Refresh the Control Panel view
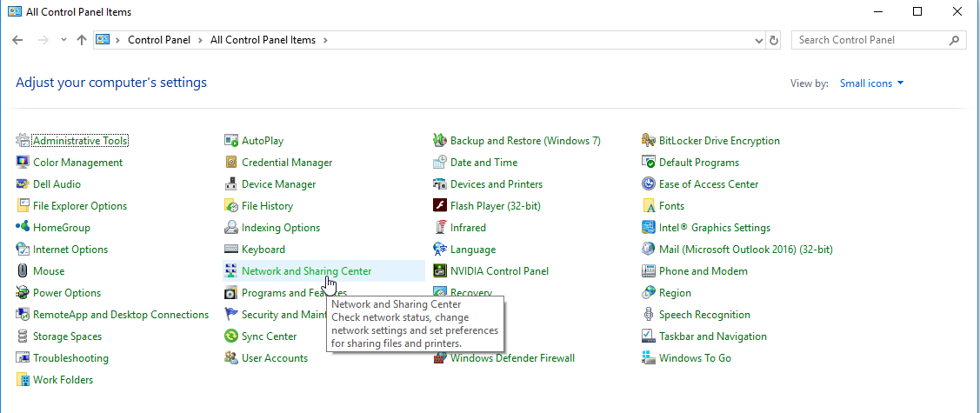The width and height of the screenshot is (980, 413). click(774, 40)
